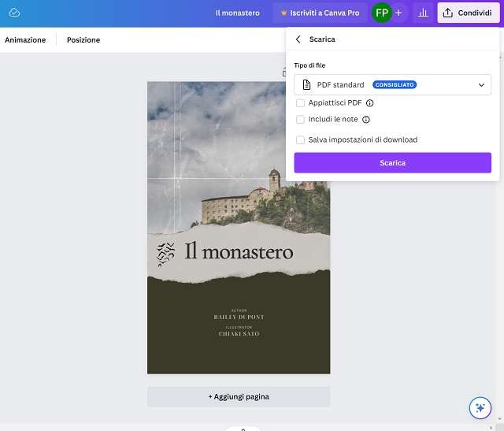Click the back arrow next to Scarica

298,39
